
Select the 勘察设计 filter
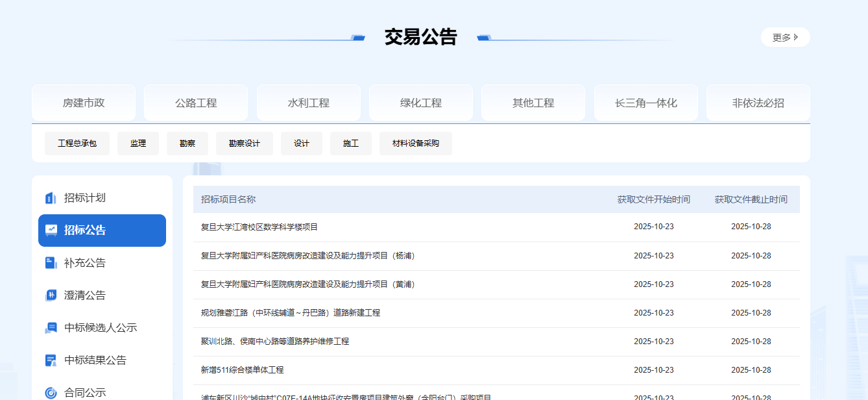[x=245, y=144]
